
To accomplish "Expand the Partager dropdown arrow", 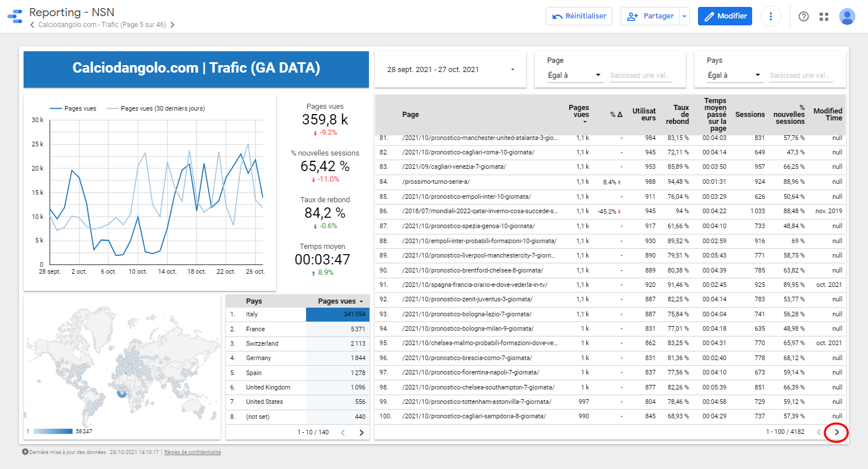I will tap(685, 16).
